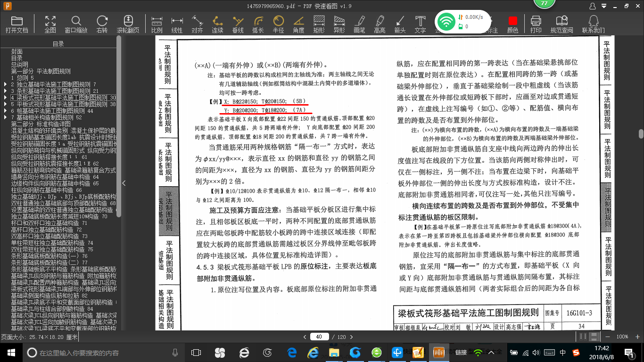The height and width of the screenshot is (362, 644).
Task: Zoom out with the minus button
Action: [609, 337]
